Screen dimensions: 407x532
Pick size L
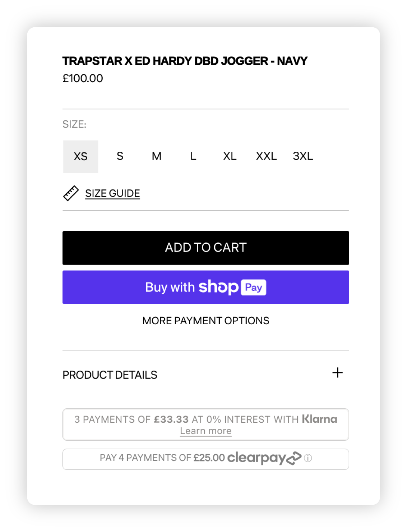[193, 156]
